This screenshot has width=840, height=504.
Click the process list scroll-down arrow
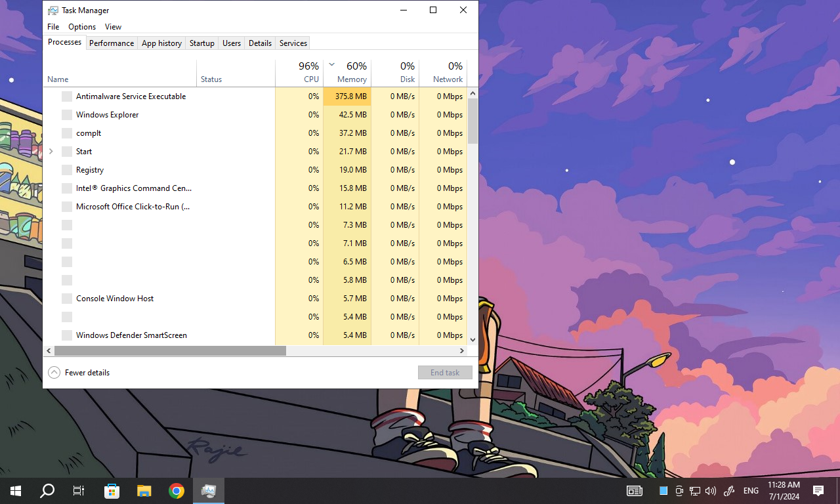pyautogui.click(x=472, y=339)
